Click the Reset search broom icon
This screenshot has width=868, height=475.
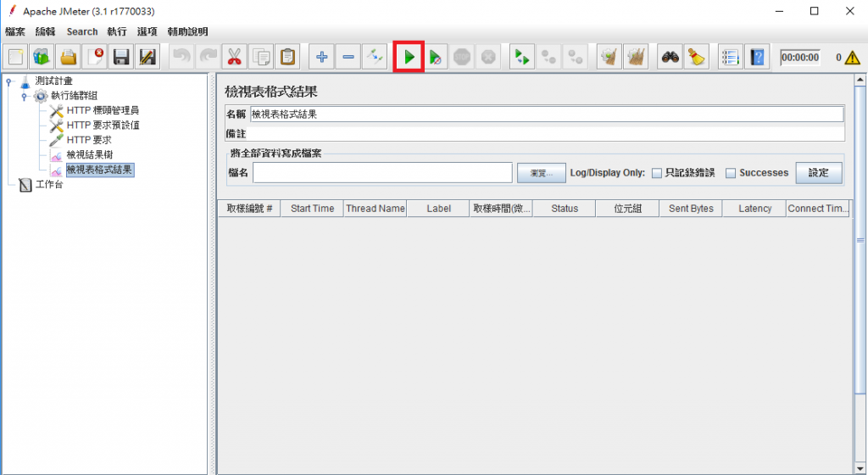point(697,57)
